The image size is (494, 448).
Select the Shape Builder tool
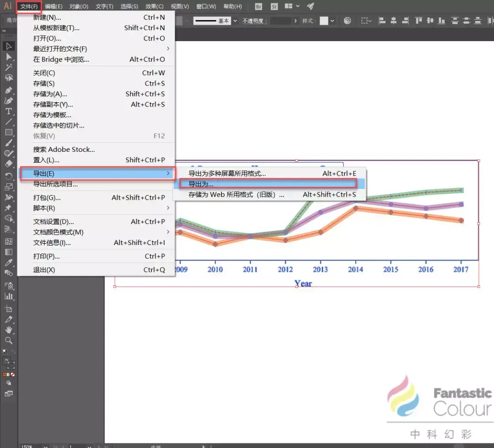(x=9, y=218)
